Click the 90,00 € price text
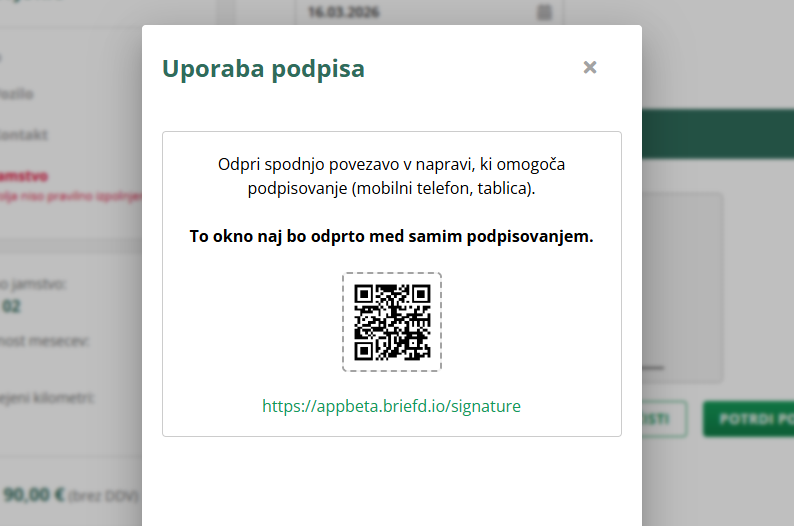Image resolution: width=794 pixels, height=526 pixels. [x=33, y=495]
